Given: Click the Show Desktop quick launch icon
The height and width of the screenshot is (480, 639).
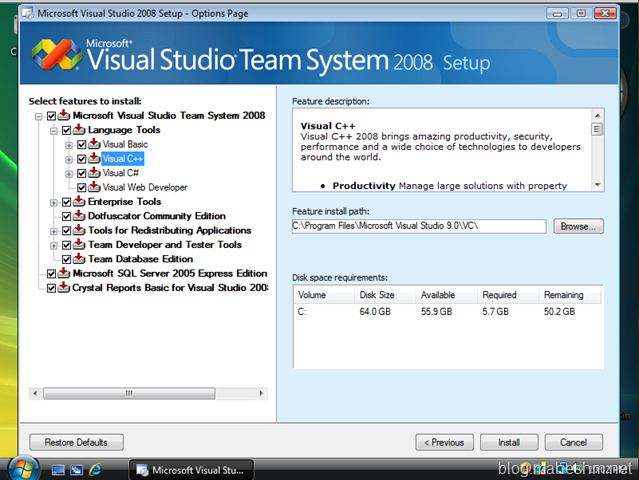Looking at the screenshot, I should 58,470.
